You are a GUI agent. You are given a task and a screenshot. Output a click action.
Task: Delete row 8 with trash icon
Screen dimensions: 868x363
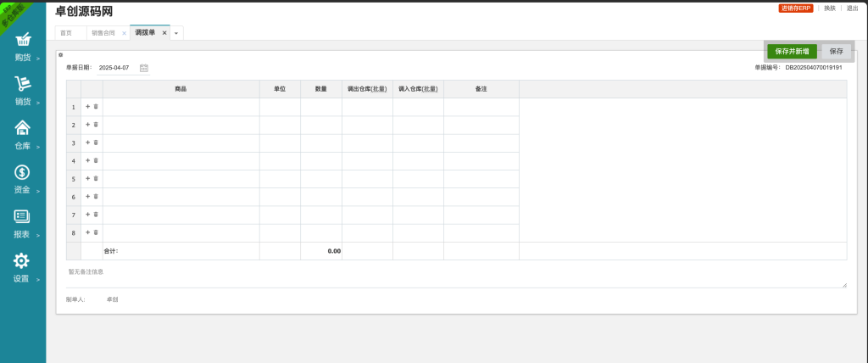coord(96,232)
